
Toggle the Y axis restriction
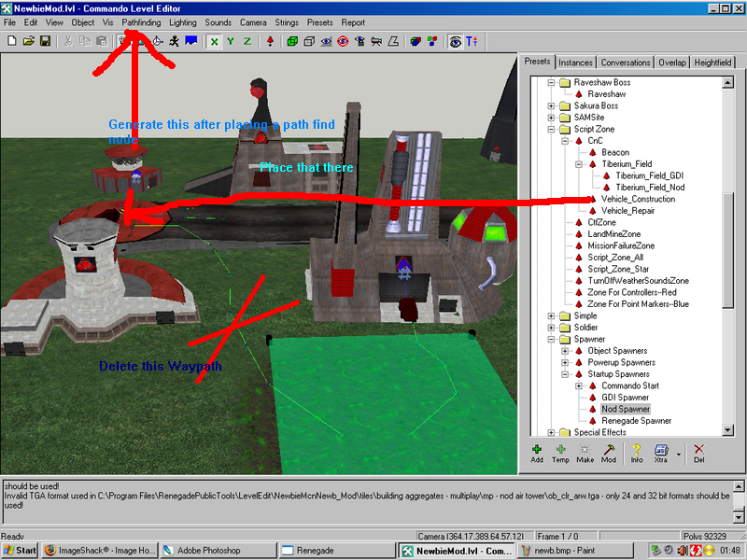coord(231,41)
